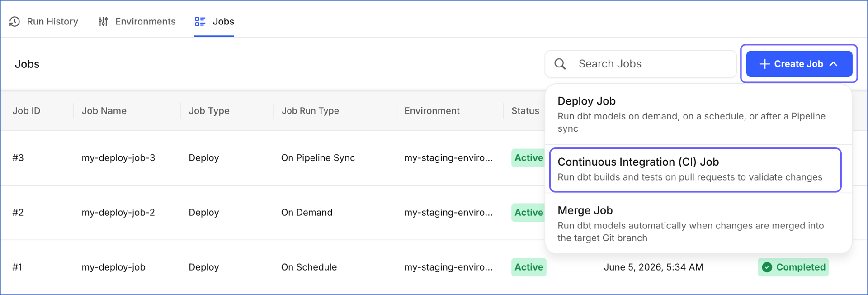Click job ID #2
The height and width of the screenshot is (295, 868).
coord(18,213)
